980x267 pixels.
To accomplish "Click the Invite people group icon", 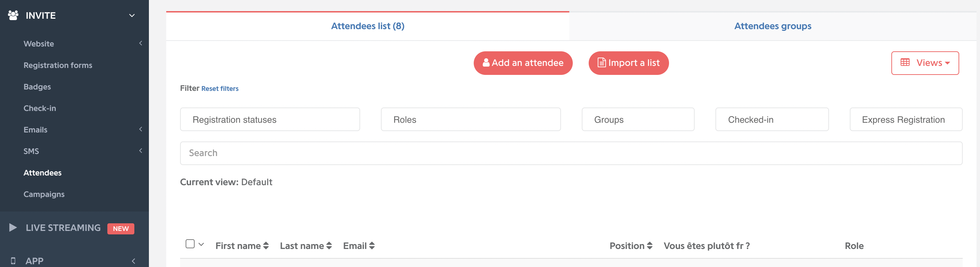I will 13,15.
